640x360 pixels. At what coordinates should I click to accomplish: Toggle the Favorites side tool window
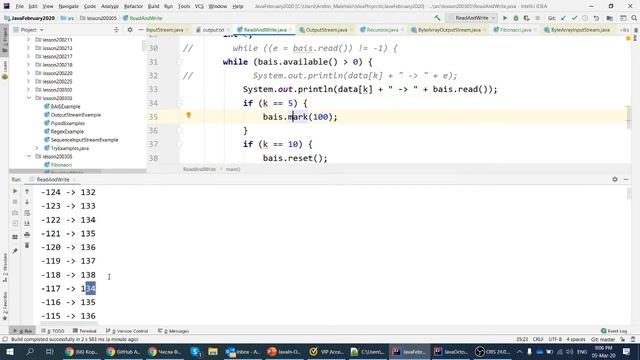tap(5, 305)
